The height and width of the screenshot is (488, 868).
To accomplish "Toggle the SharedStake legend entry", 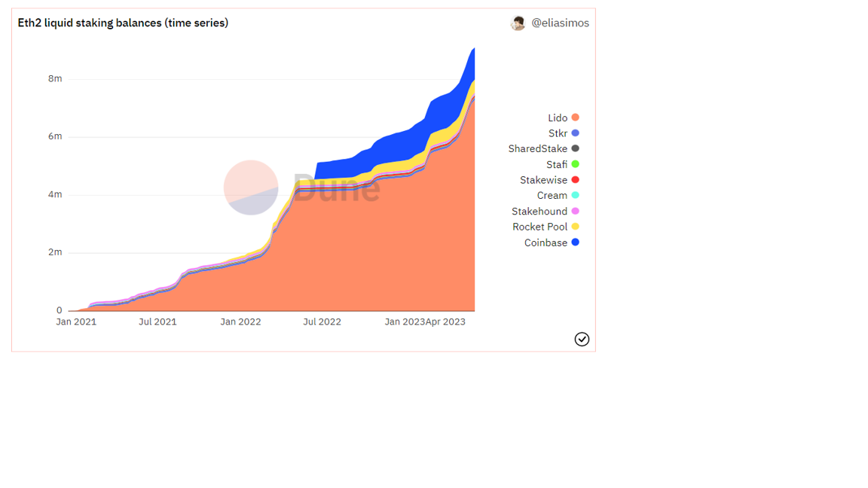I will coord(543,149).
